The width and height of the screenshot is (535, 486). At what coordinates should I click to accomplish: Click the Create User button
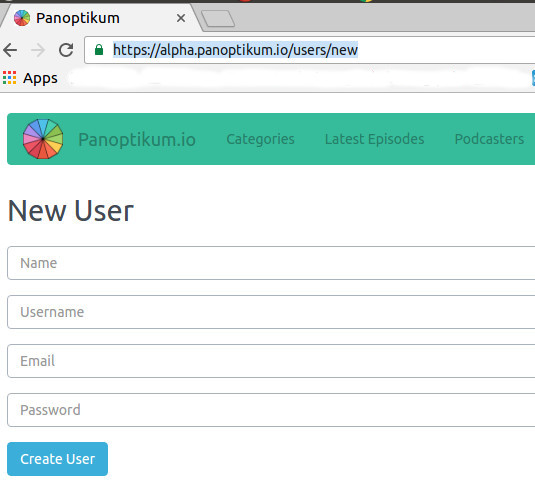pos(57,459)
